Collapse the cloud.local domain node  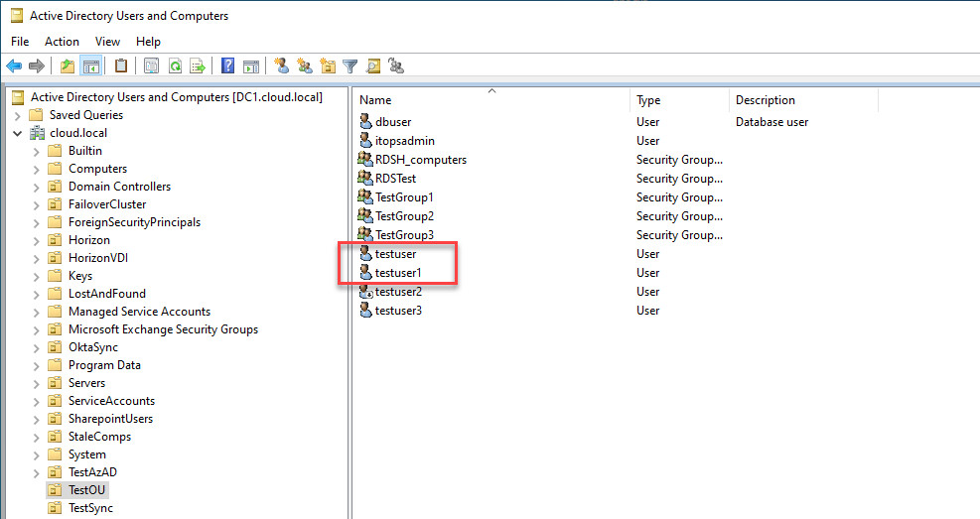click(x=18, y=133)
